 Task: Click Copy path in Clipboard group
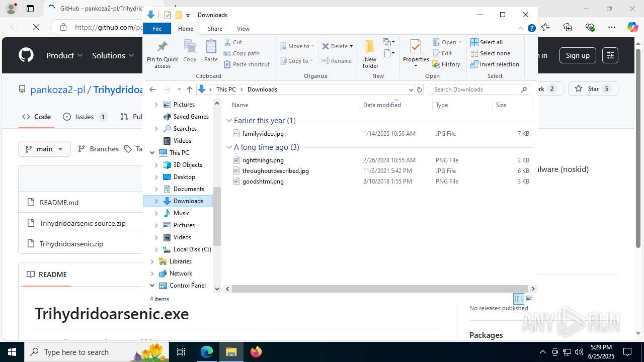[x=242, y=53]
